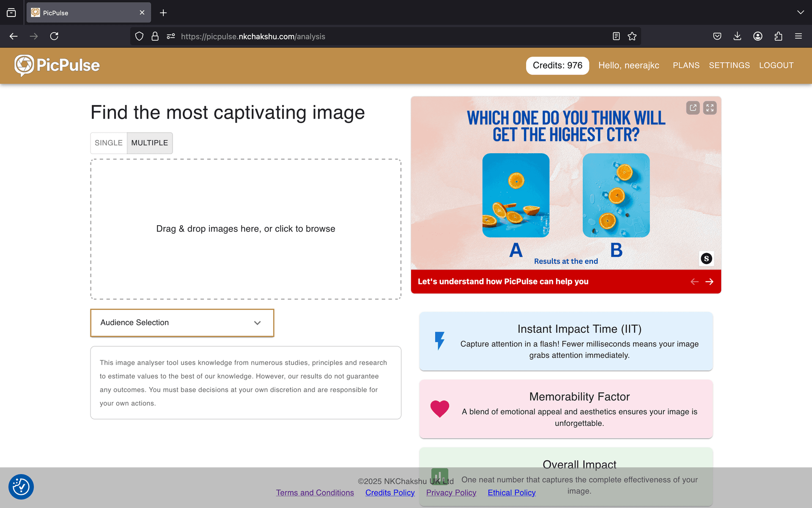Click the drag and drop upload area
The image size is (812, 508).
tap(246, 229)
